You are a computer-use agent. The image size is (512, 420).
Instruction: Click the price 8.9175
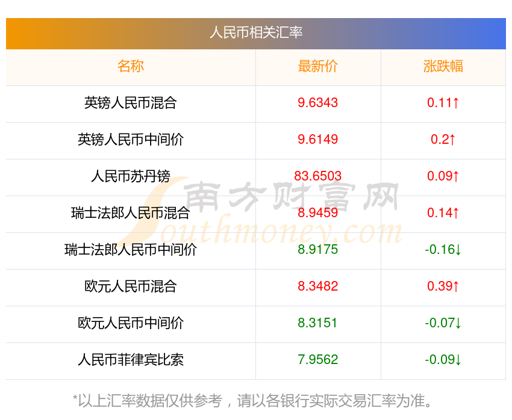coord(317,250)
